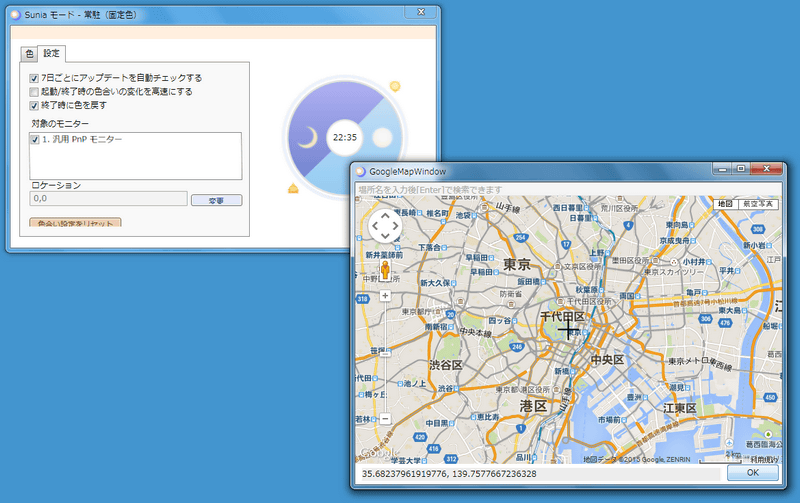Click the map zoom slider handle
Screen dimensions: 800x503
(385, 353)
